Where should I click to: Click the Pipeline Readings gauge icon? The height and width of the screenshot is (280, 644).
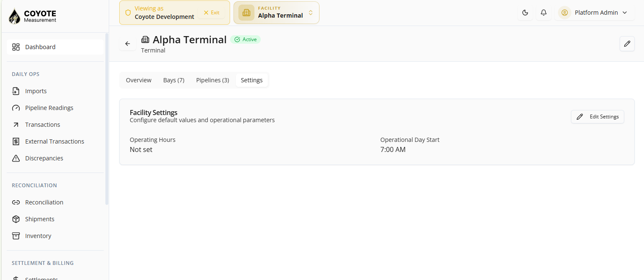(x=16, y=108)
